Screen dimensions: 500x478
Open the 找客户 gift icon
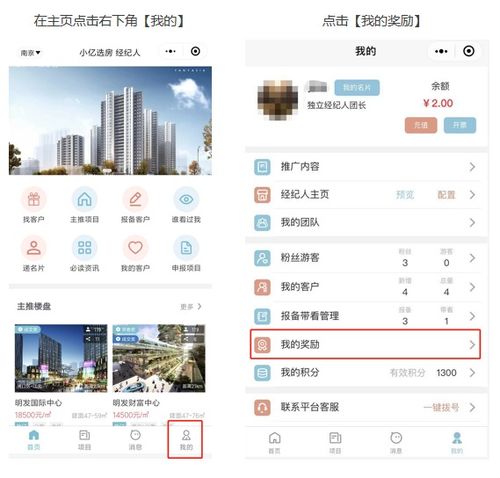(x=34, y=199)
